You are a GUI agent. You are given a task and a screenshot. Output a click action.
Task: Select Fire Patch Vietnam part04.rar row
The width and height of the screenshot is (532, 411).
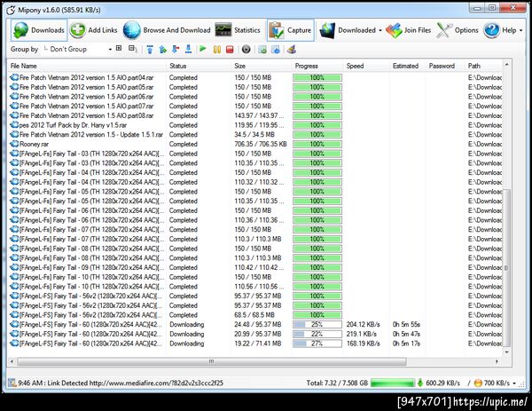[255, 78]
